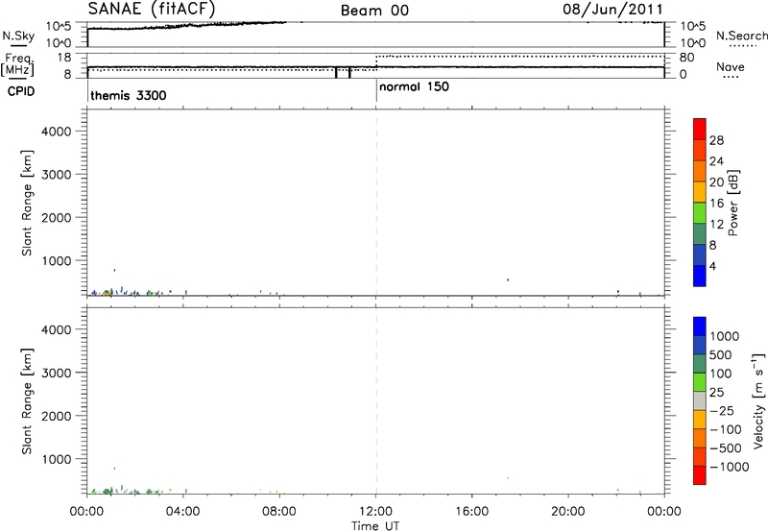Click the blue bottom segment of Power colorbar

pyautogui.click(x=700, y=276)
